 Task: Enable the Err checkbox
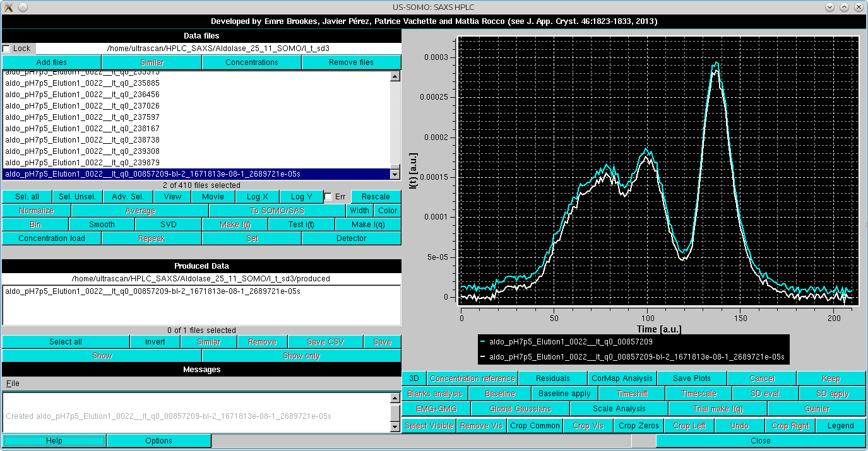pyautogui.click(x=328, y=197)
